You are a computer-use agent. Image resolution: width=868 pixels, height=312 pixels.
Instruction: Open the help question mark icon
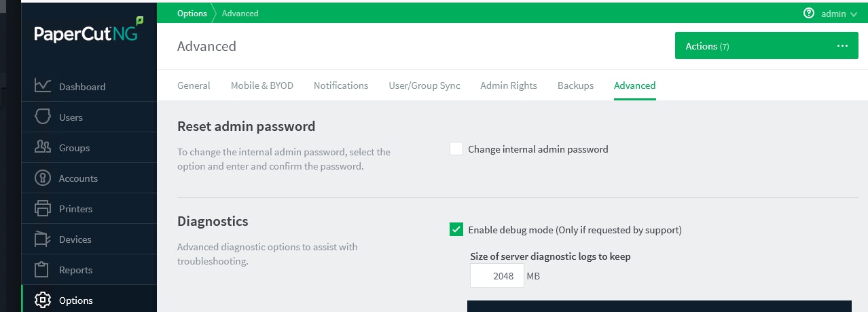(808, 13)
